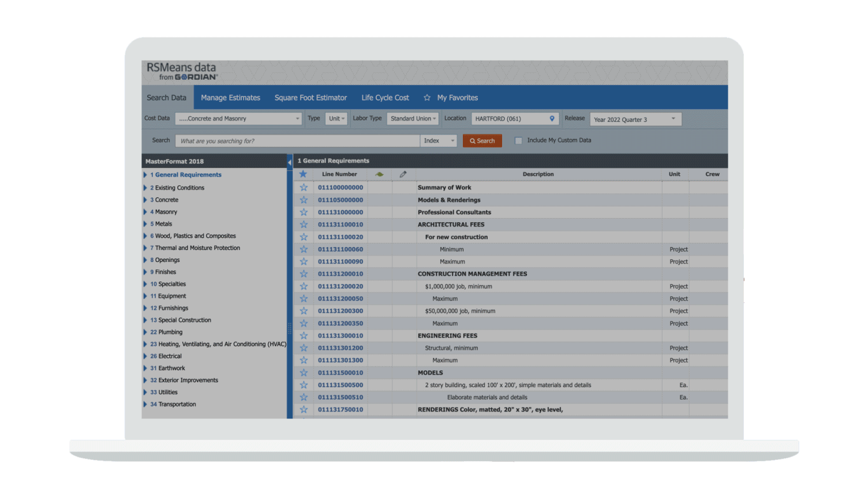Open line number link 011131000000
This screenshot has width=868, height=494.
(x=341, y=212)
